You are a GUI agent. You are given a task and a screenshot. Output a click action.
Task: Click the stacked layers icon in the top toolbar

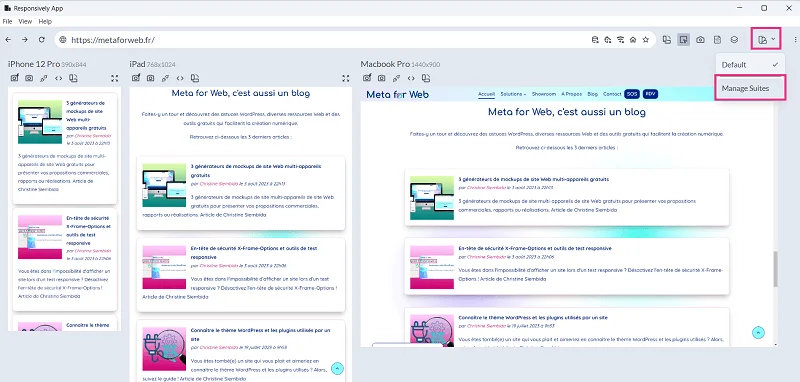coord(734,40)
